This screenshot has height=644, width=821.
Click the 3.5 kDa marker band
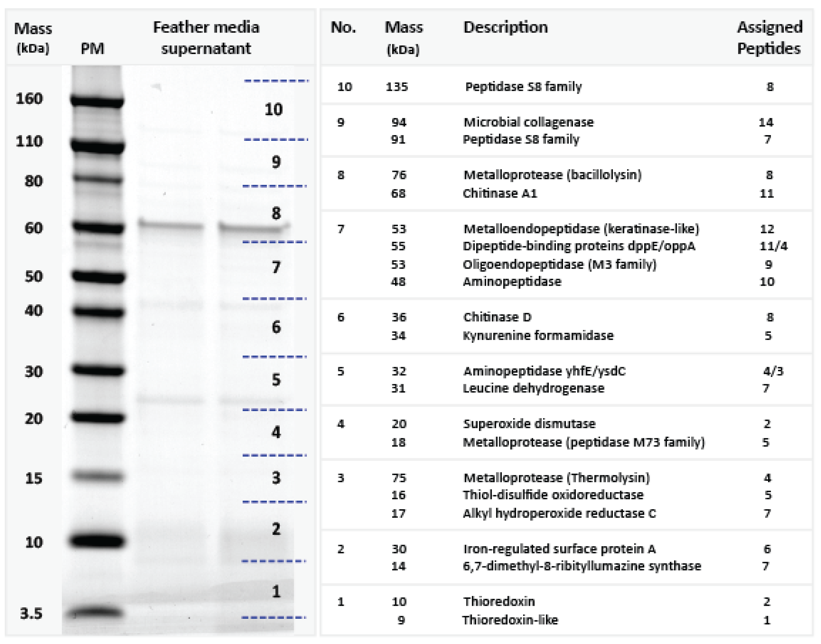(x=95, y=613)
